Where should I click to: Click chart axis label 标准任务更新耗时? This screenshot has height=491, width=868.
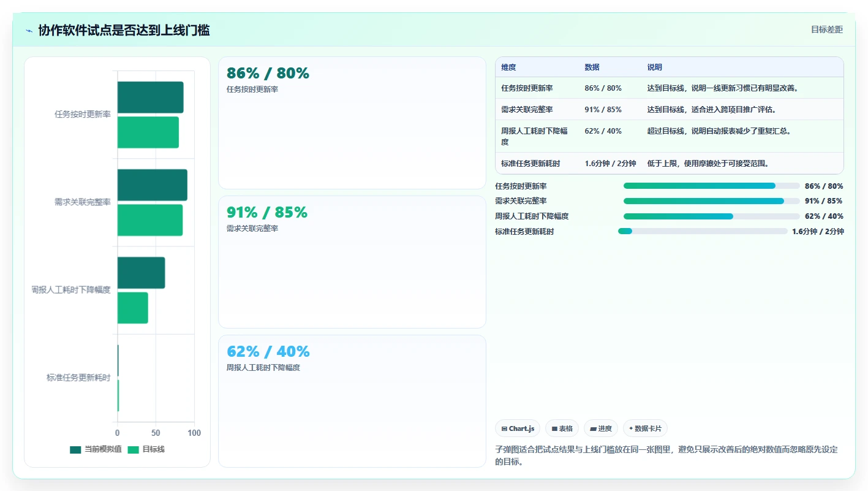[x=78, y=378]
